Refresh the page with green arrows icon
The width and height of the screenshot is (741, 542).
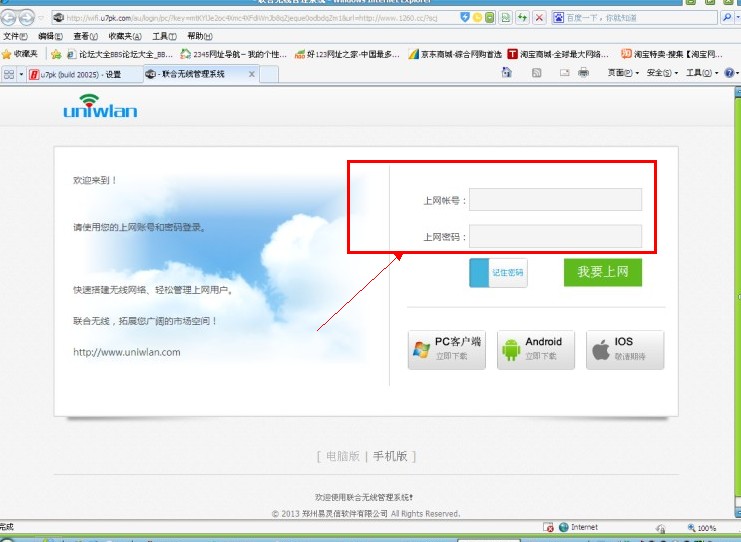522,18
